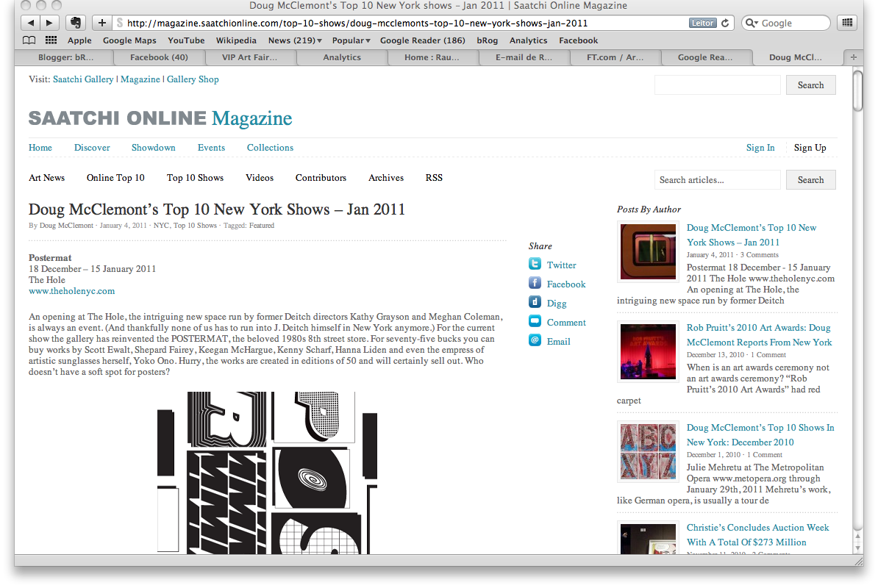Open the Collections navigation item
Image resolution: width=878 pixels, height=588 pixels.
click(x=270, y=148)
